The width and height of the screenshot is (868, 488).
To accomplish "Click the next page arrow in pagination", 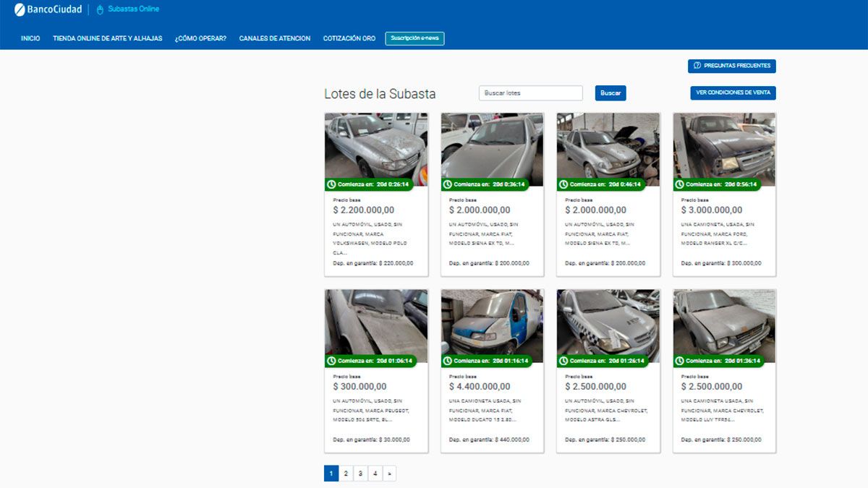I will pyautogui.click(x=390, y=473).
